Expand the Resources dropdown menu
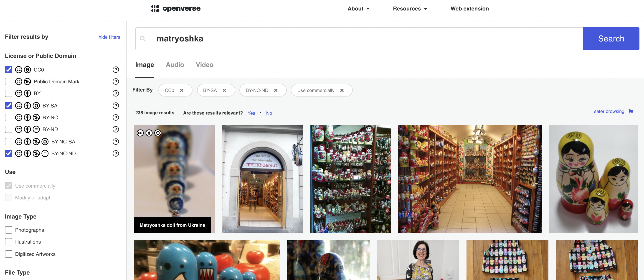Image resolution: width=644 pixels, height=280 pixels. click(410, 8)
